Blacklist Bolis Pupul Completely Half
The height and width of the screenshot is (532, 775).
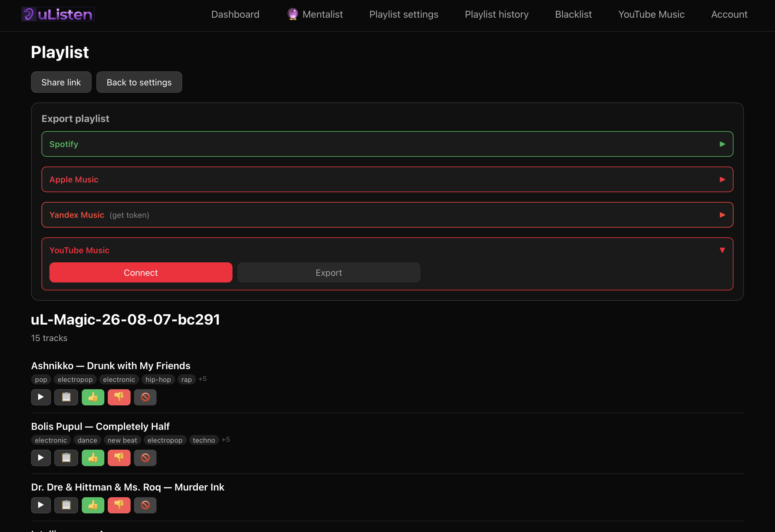coord(145,458)
